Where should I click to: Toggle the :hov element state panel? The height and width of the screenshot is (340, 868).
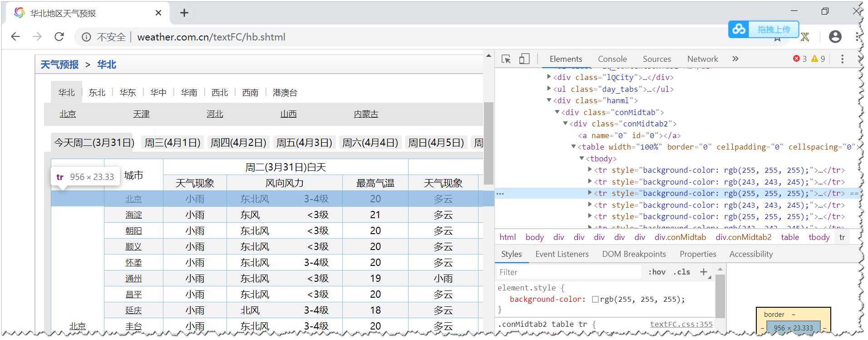click(x=657, y=272)
